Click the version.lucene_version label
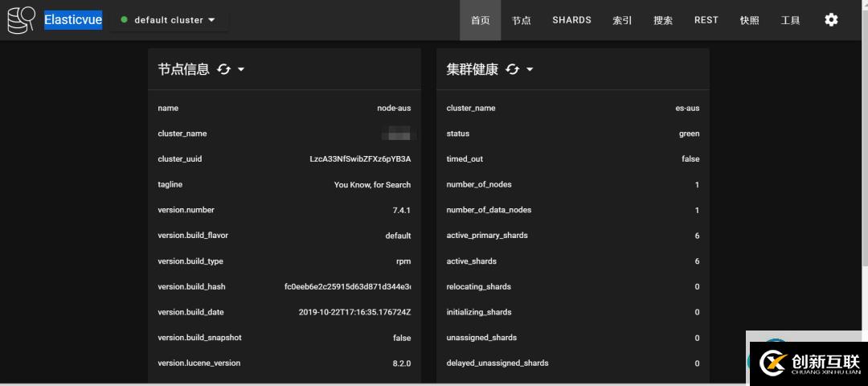The image size is (868, 386). pyautogui.click(x=199, y=363)
